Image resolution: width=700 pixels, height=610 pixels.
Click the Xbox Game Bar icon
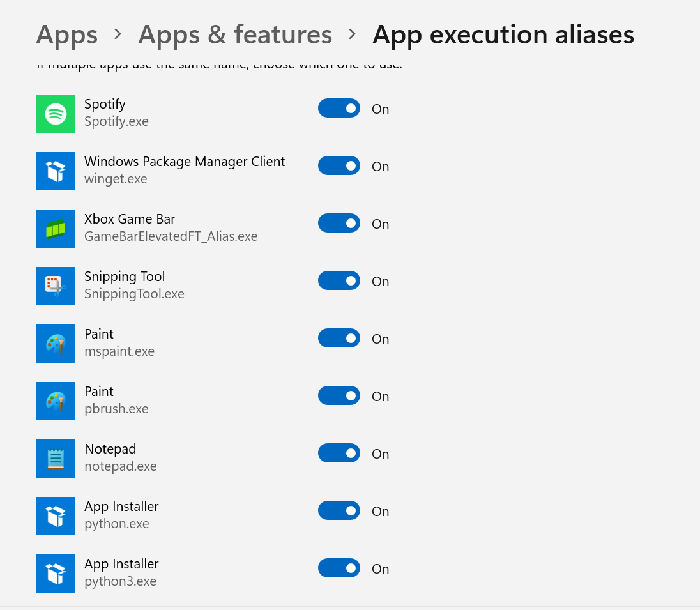56,229
